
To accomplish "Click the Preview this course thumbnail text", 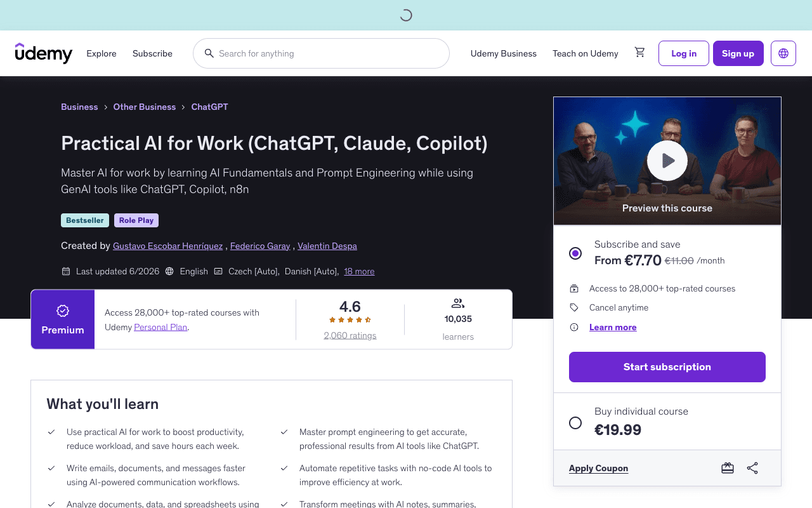I will (x=667, y=208).
